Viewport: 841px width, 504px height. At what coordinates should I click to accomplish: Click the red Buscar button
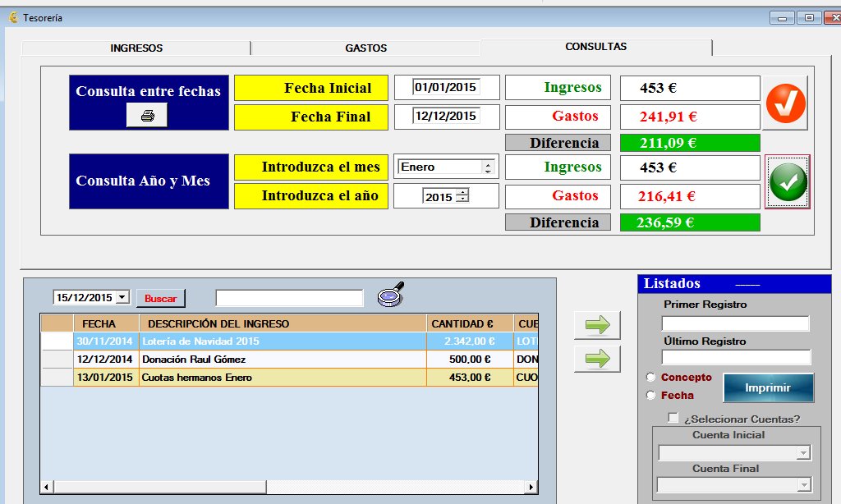pos(161,299)
